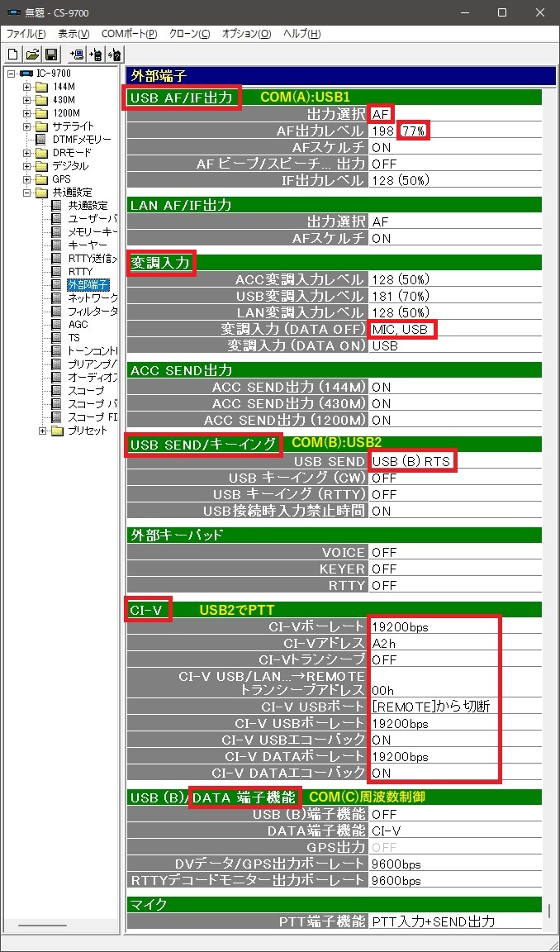The image size is (560, 952).
Task: Click the New file toolbar icon
Action: click(x=13, y=55)
